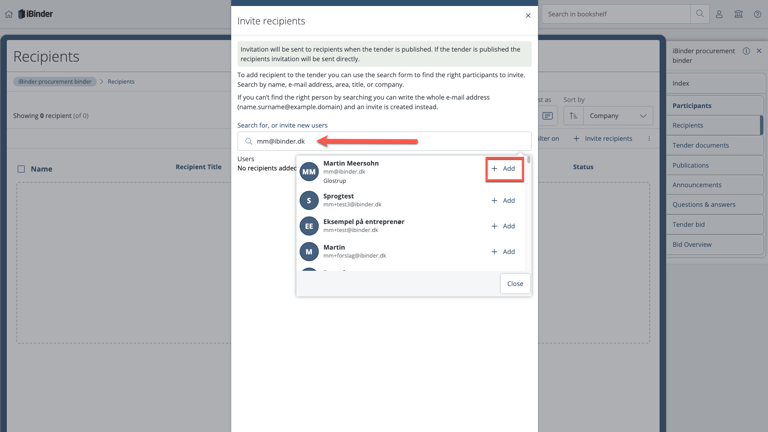This screenshot has width=768, height=432.
Task: Click the Search in bookshelf field
Action: click(616, 14)
